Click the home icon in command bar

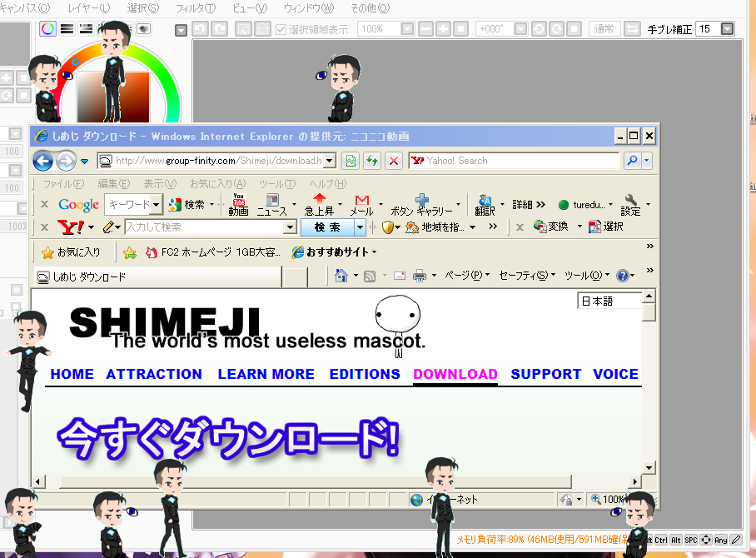click(340, 276)
